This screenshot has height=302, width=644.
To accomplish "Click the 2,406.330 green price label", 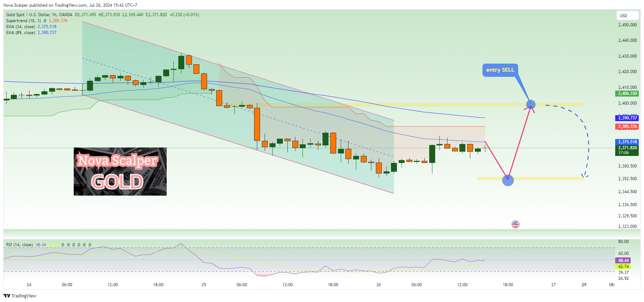I will [627, 93].
